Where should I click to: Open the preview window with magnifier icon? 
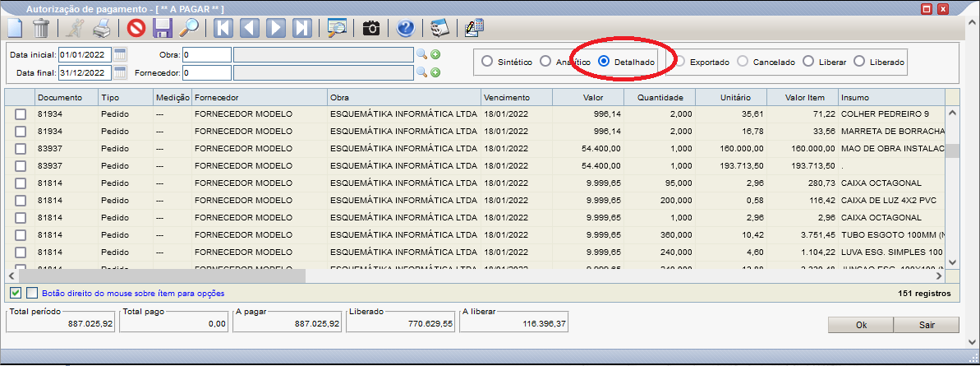click(337, 28)
